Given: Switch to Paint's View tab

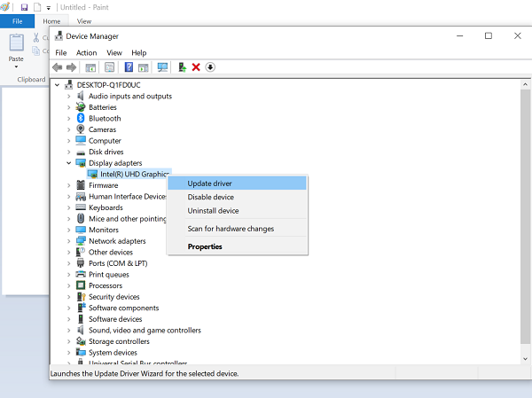Looking at the screenshot, I should click(x=84, y=20).
